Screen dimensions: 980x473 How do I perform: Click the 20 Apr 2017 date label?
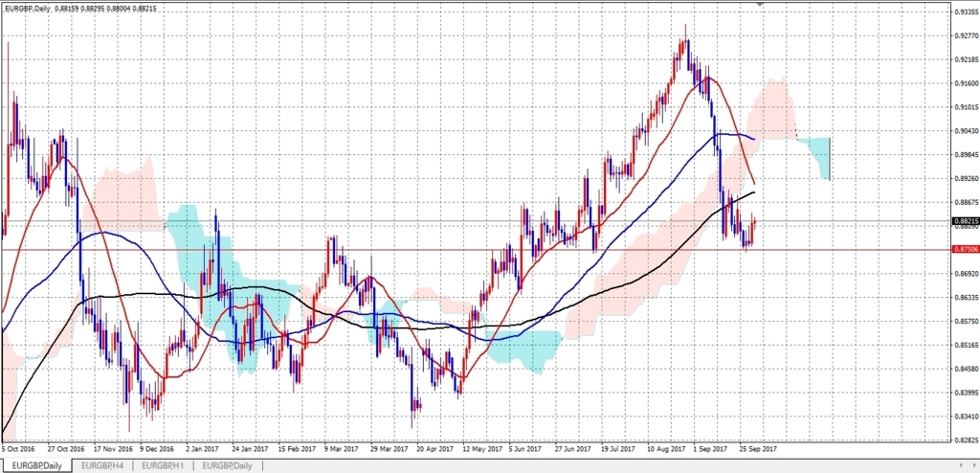pyautogui.click(x=434, y=449)
